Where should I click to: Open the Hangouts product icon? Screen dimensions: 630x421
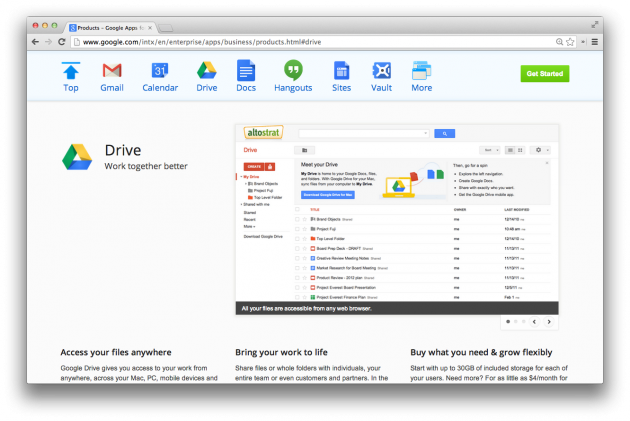point(293,70)
